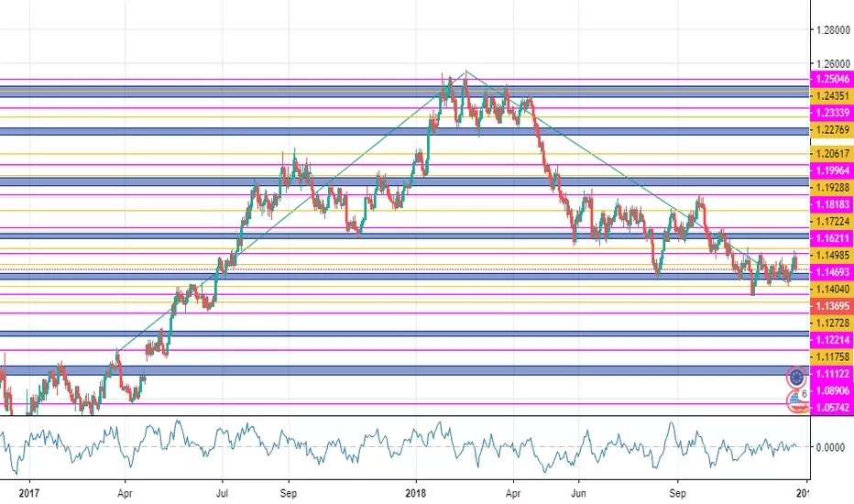Select the trendline peak point near 1.26000
The height and width of the screenshot is (504, 854).
pyautogui.click(x=465, y=71)
